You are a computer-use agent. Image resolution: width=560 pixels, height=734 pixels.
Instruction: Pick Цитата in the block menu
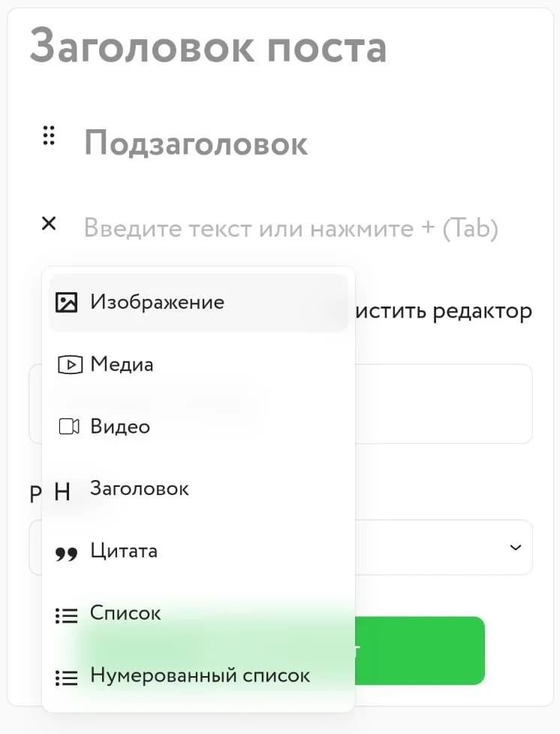[124, 551]
